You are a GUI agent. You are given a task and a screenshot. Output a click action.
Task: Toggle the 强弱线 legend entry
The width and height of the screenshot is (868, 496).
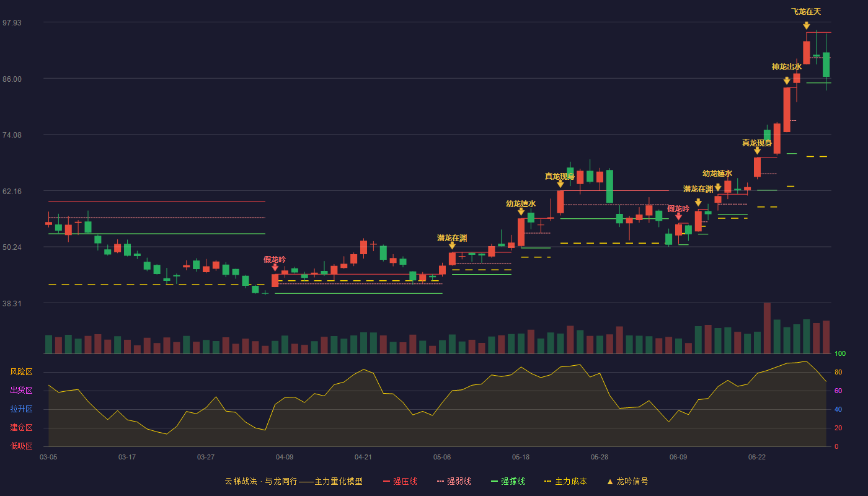[454, 481]
